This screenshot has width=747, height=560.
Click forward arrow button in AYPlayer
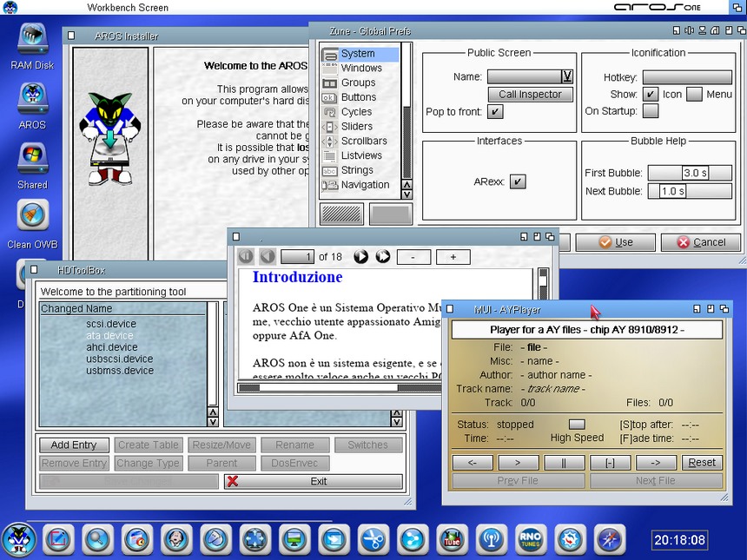coord(656,463)
